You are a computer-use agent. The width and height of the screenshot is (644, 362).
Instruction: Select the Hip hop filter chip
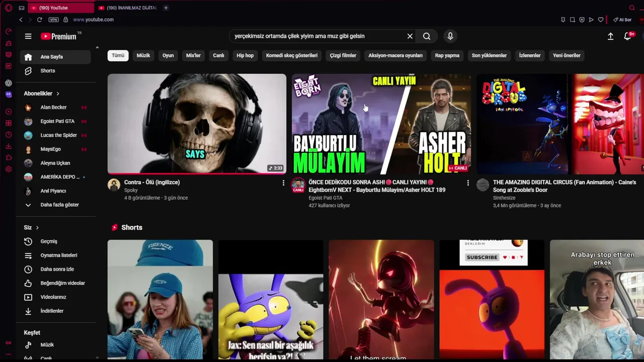pyautogui.click(x=245, y=55)
